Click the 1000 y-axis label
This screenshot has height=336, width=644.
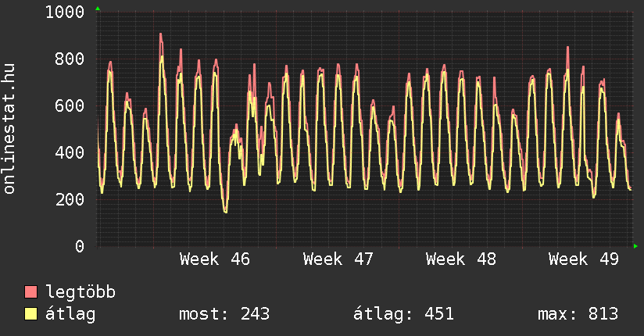coord(65,13)
